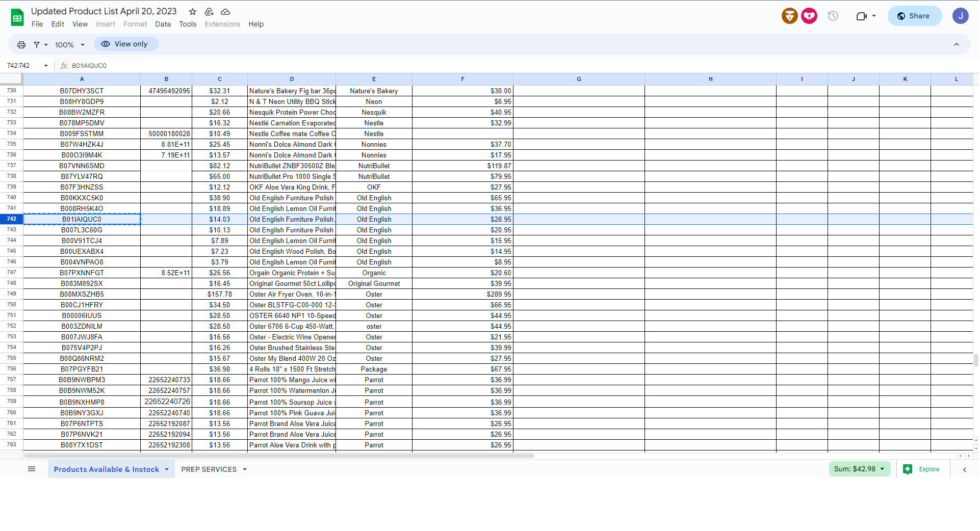Select the NutriBullet ZNBF30500Z product cell
The width and height of the screenshot is (980, 531).
(x=292, y=166)
